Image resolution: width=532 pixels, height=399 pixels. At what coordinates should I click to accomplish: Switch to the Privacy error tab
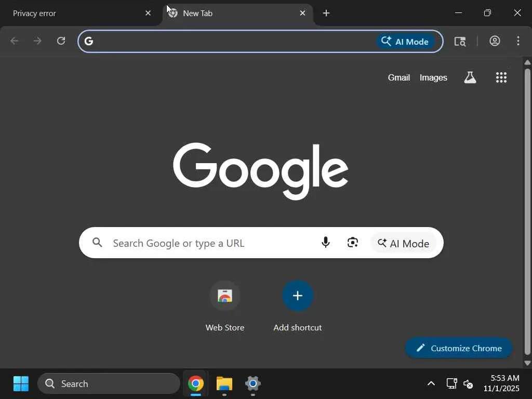(81, 13)
